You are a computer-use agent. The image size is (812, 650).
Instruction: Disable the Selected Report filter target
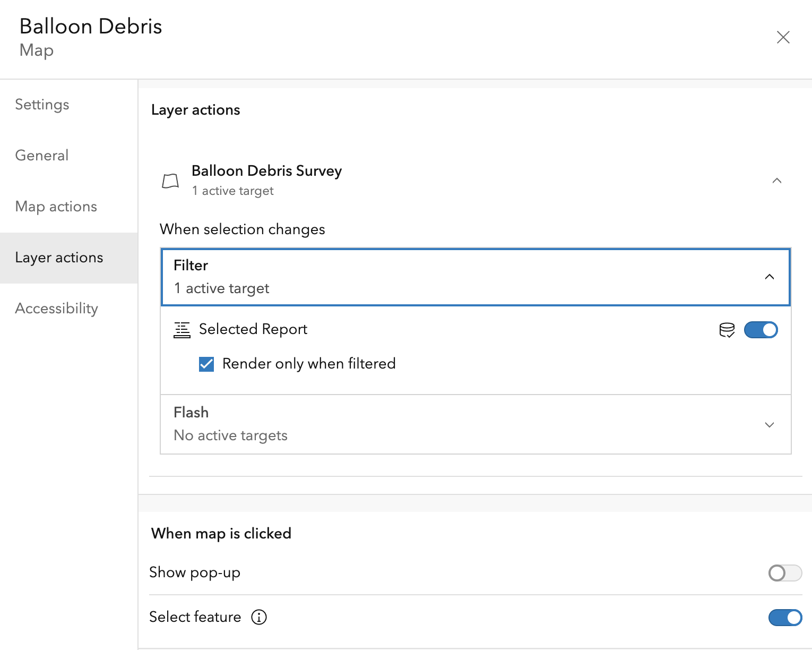pos(761,330)
